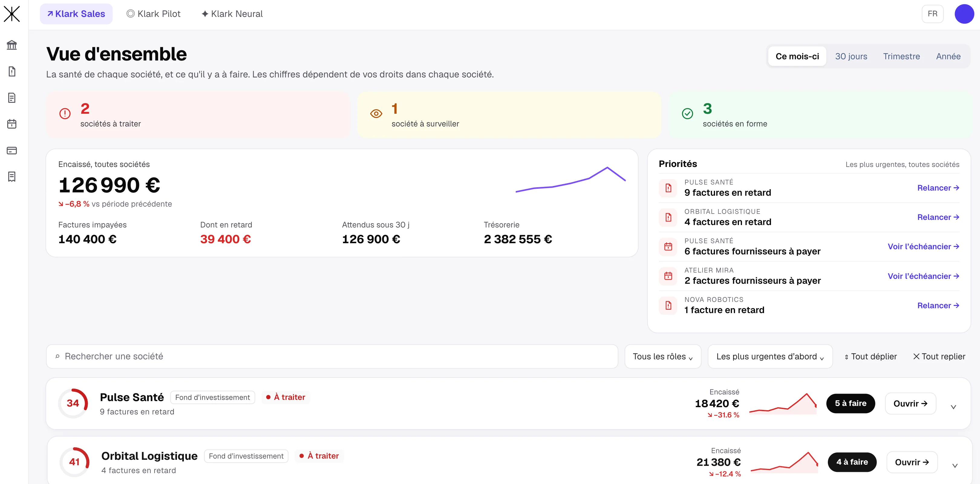
Task: Open the calendar sidebar icon
Action: click(x=12, y=124)
